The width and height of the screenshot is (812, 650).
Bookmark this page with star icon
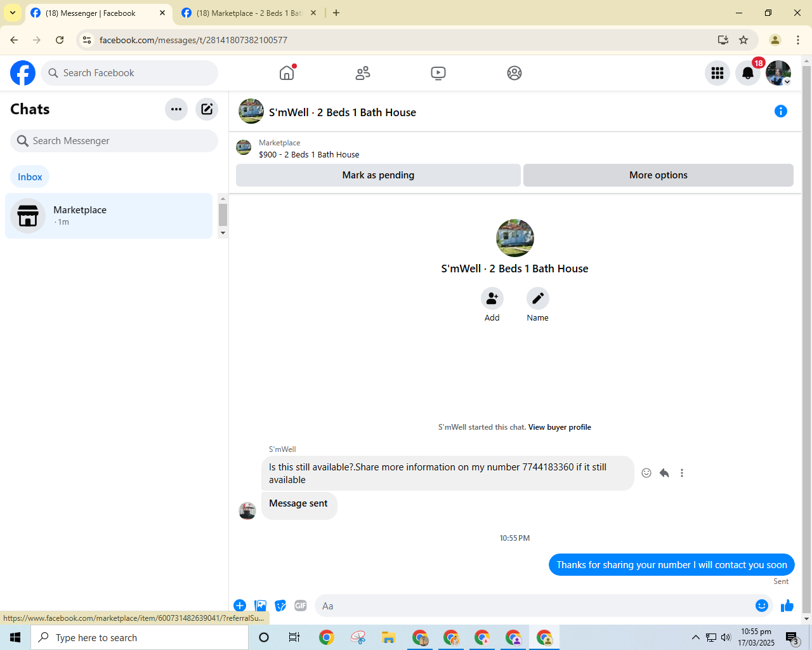point(743,40)
